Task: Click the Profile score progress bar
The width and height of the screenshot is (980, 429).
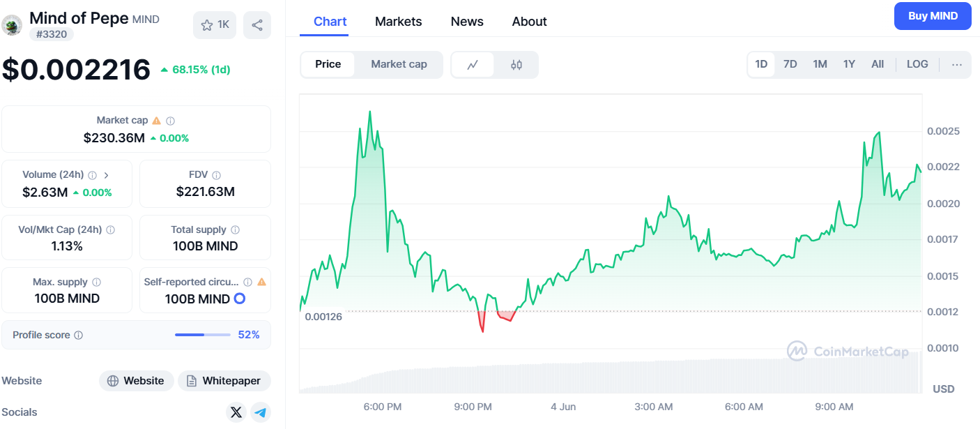Action: 202,335
